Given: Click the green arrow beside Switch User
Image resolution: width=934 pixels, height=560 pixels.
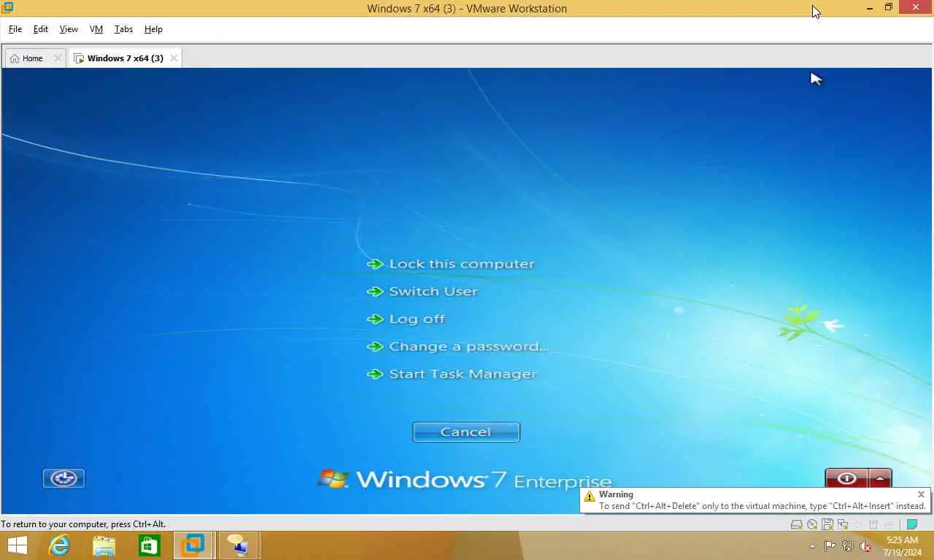Looking at the screenshot, I should (x=375, y=292).
